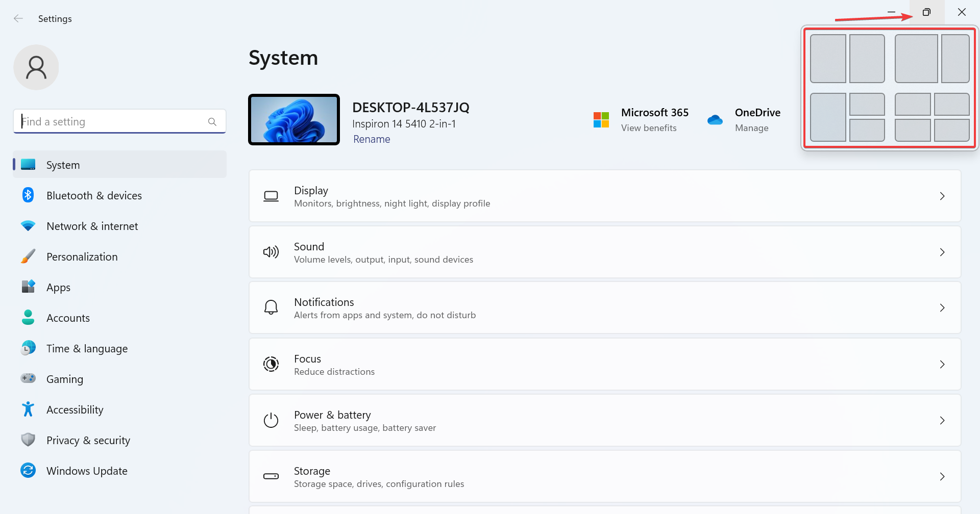Select System in the sidebar
The height and width of the screenshot is (514, 980).
63,164
